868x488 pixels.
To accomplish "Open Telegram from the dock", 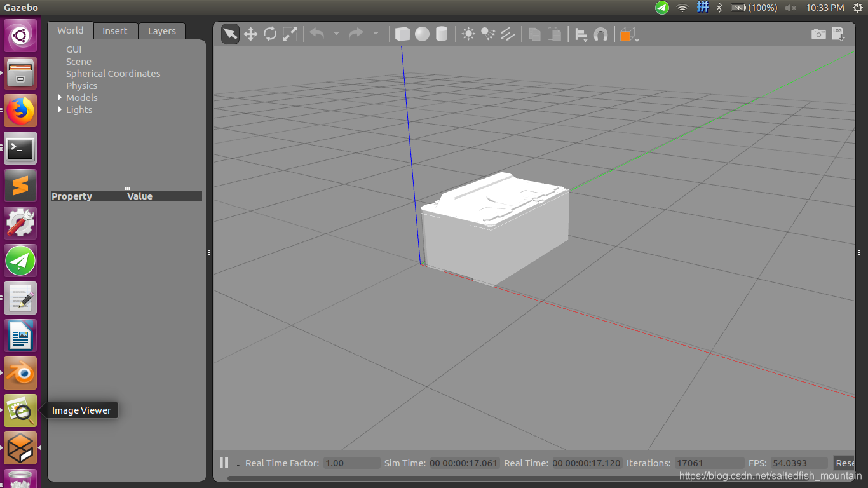I will point(20,261).
